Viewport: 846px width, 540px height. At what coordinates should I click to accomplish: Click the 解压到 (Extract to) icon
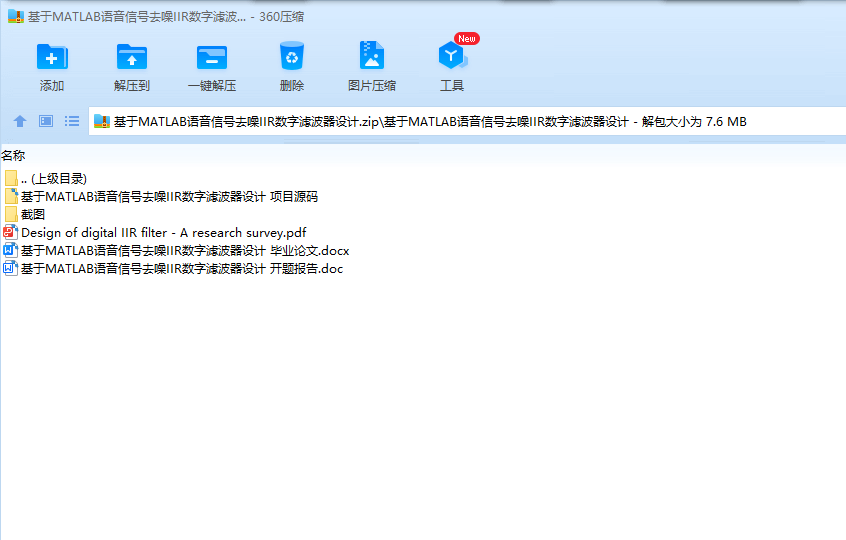132,57
